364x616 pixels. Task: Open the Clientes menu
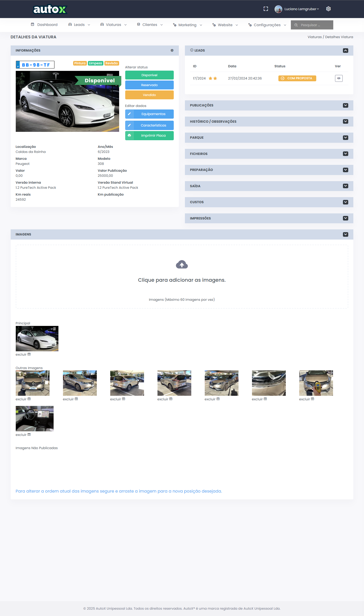(150, 25)
